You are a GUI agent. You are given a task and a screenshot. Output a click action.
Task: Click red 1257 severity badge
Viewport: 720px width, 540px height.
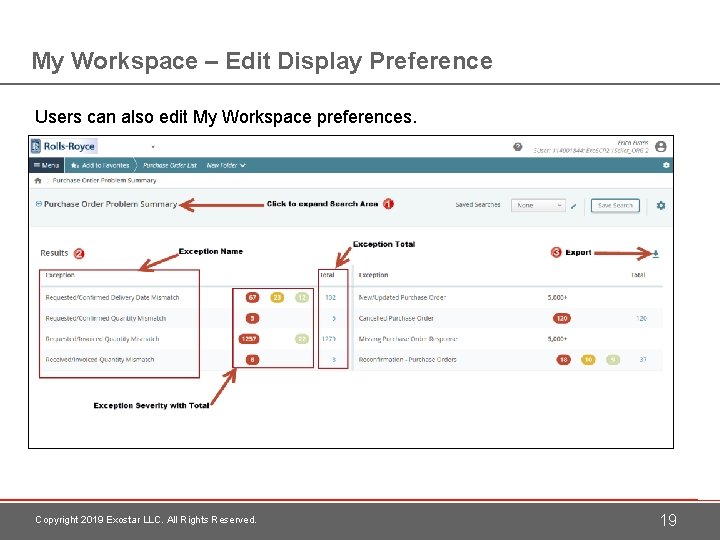249,339
